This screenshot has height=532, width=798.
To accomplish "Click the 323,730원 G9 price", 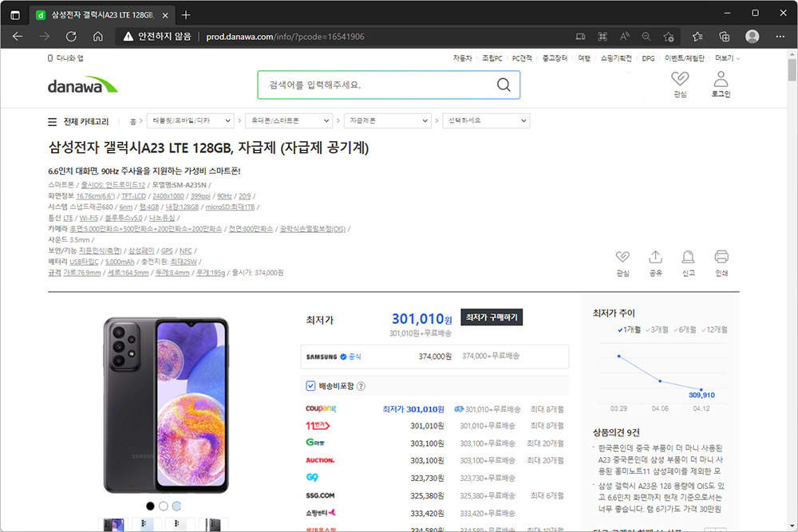I will [x=427, y=478].
